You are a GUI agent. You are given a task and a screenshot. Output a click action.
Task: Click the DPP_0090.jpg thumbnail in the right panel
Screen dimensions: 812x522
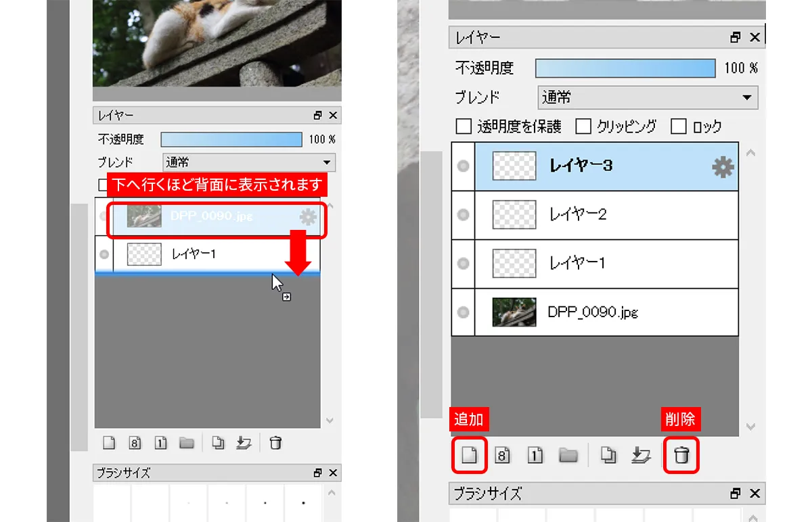(x=514, y=312)
